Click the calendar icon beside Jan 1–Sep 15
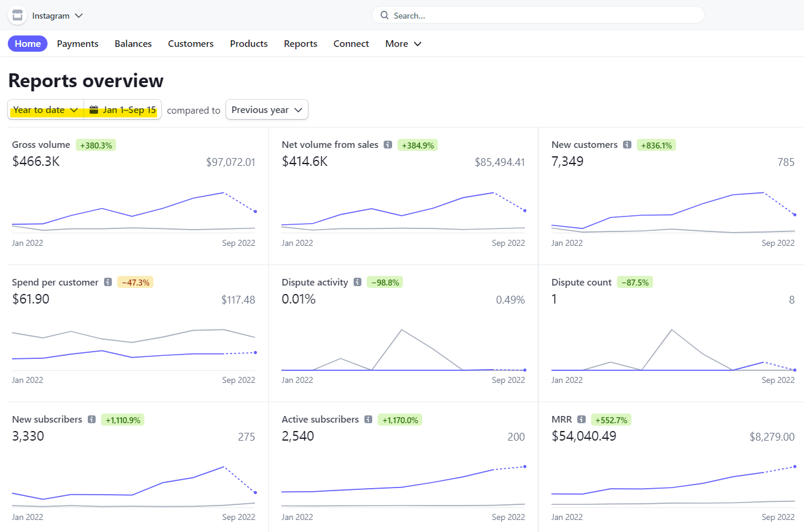This screenshot has height=532, width=804. coord(93,110)
